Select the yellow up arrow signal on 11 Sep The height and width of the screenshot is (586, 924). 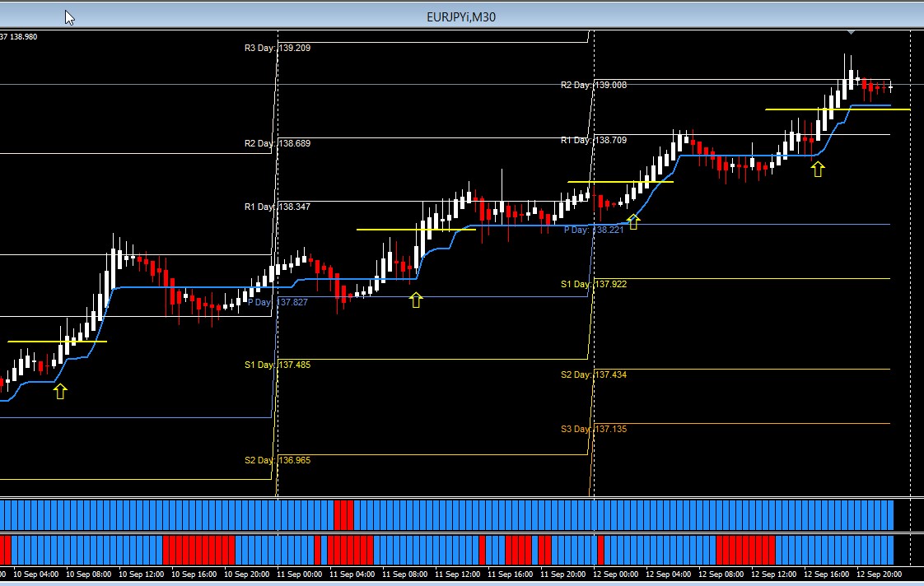click(416, 300)
